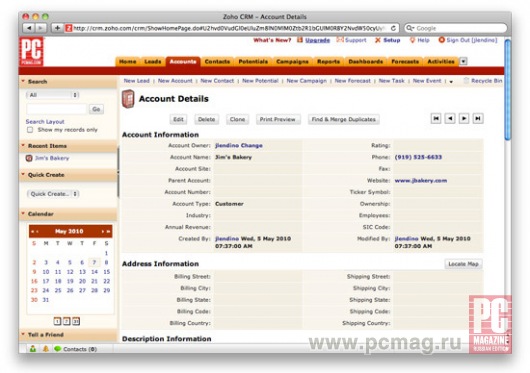Image resolution: width=530 pixels, height=373 pixels.
Task: Expand more tabs arrow after Activities
Action: [463, 61]
